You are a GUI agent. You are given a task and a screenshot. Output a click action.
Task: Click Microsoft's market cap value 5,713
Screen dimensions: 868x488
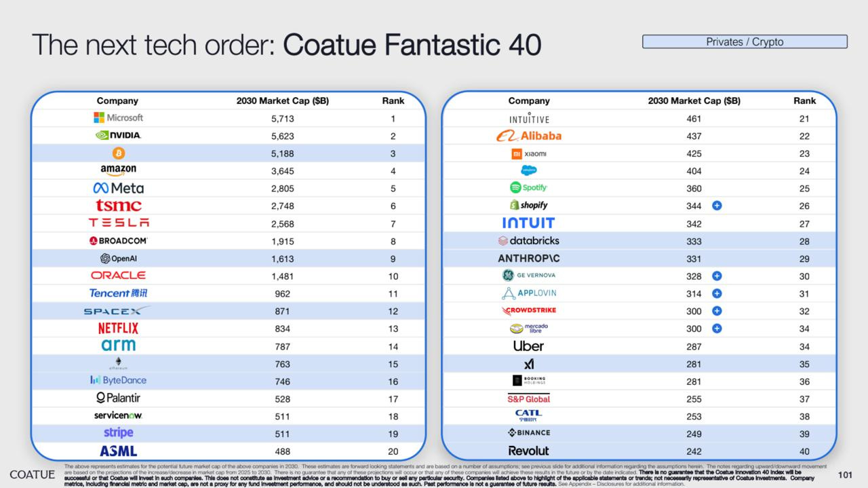[282, 119]
